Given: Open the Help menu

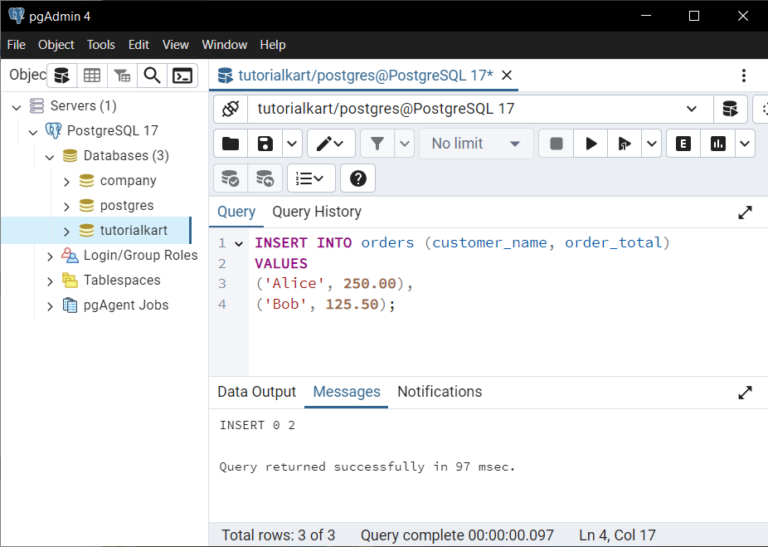Looking at the screenshot, I should (x=273, y=45).
